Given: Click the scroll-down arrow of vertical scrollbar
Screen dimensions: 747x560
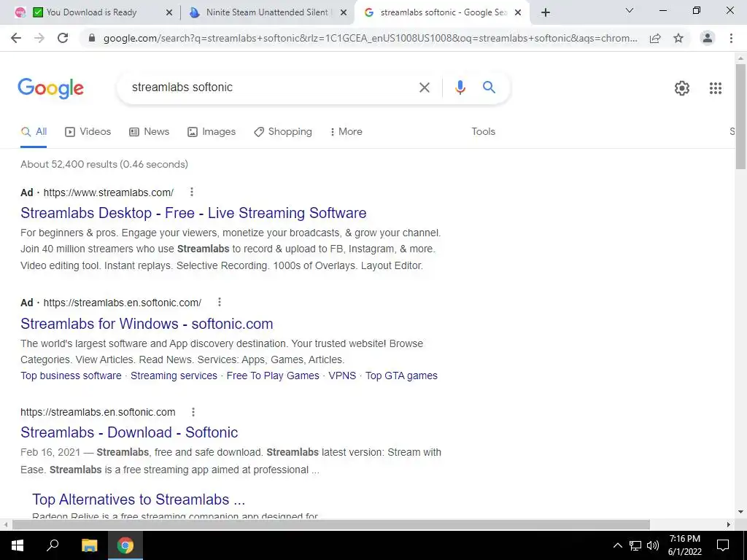Looking at the screenshot, I should pyautogui.click(x=740, y=512).
